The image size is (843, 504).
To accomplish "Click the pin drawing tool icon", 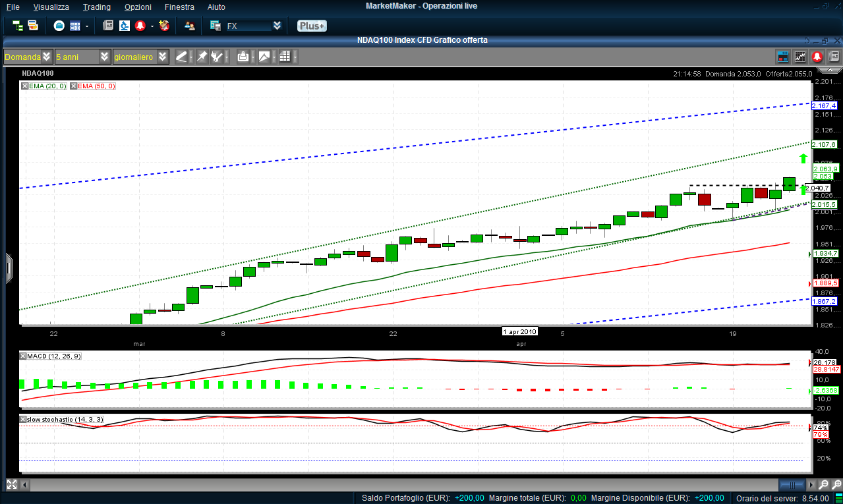I will pos(202,57).
